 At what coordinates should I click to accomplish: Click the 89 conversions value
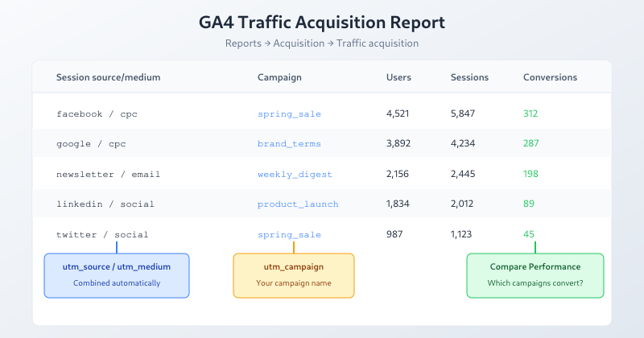(529, 204)
